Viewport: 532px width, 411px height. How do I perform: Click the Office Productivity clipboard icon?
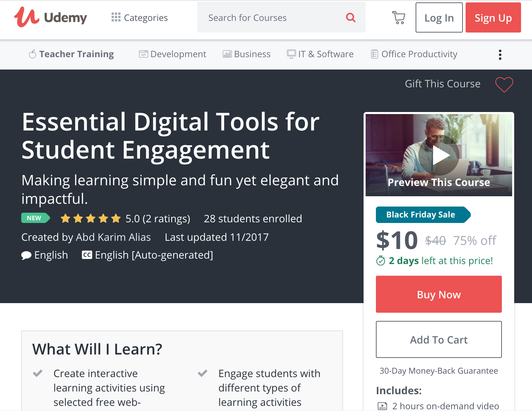[x=375, y=54]
